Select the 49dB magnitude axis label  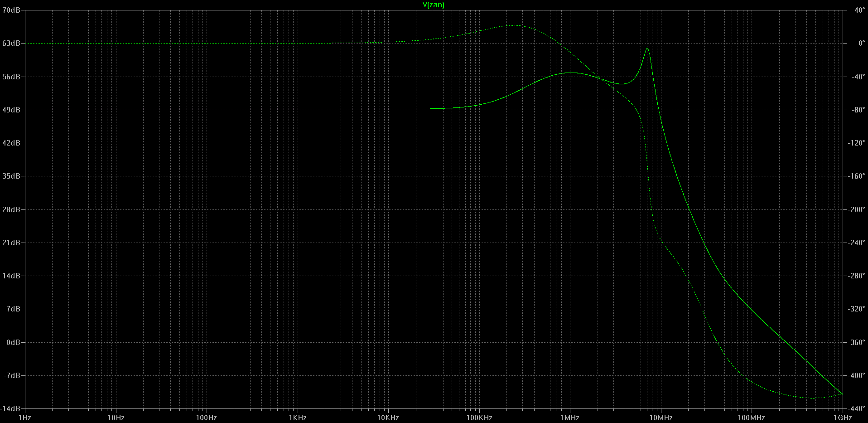(x=11, y=110)
